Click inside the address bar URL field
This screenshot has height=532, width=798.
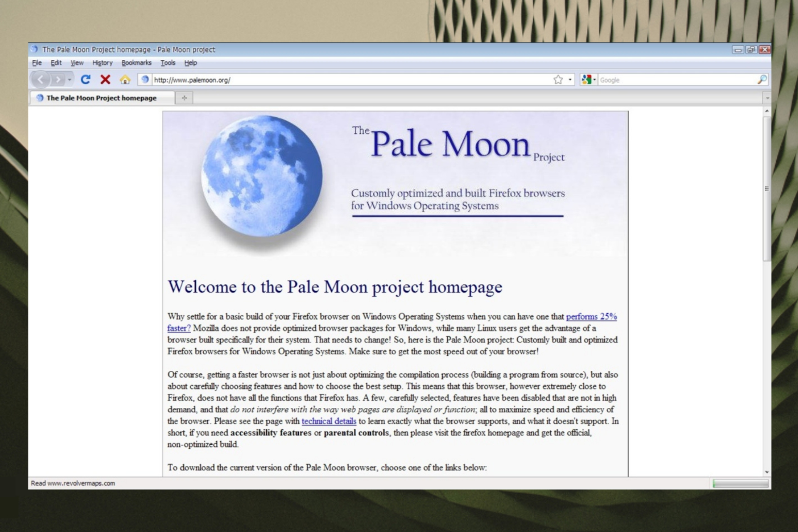point(291,79)
